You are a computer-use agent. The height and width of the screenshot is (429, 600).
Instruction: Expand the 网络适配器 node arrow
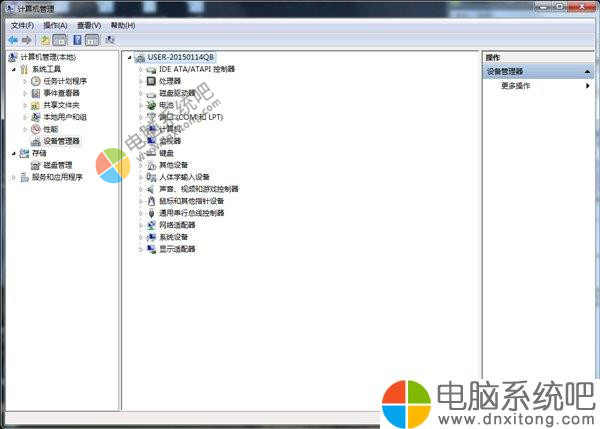click(141, 225)
